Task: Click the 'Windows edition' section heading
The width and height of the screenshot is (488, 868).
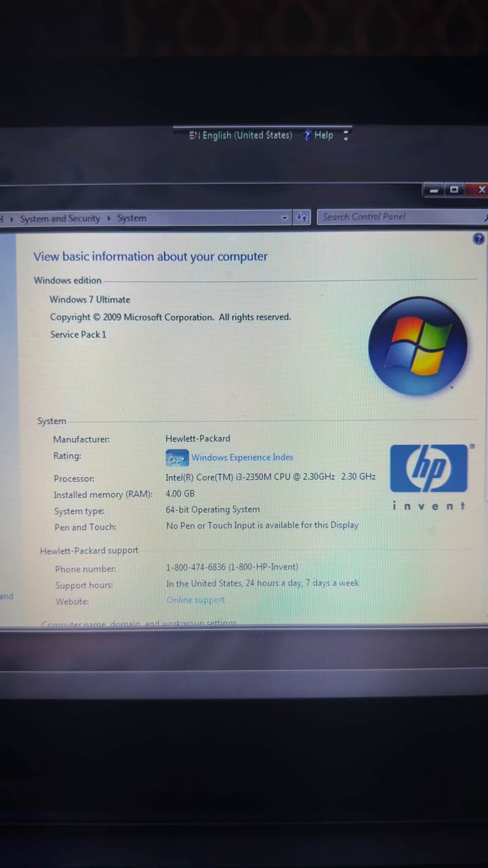Action: 68,280
